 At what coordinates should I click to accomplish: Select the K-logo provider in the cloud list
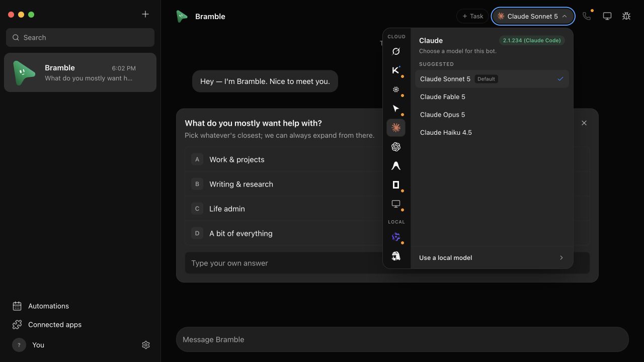(396, 70)
